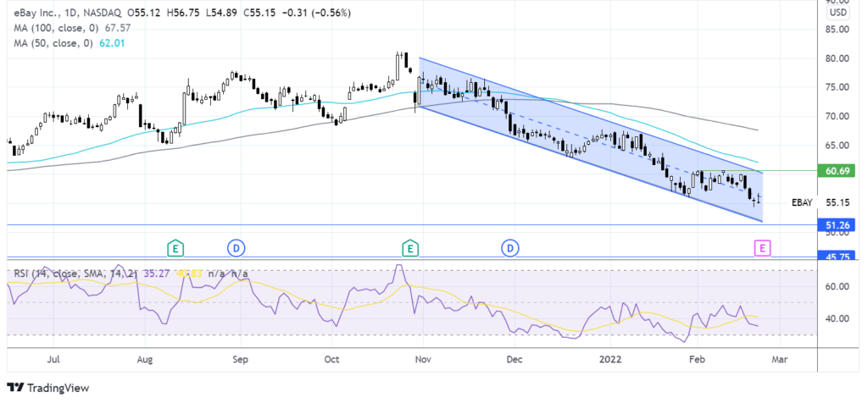The image size is (868, 403).
Task: Click the Sep label on time axis
Action: (240, 359)
